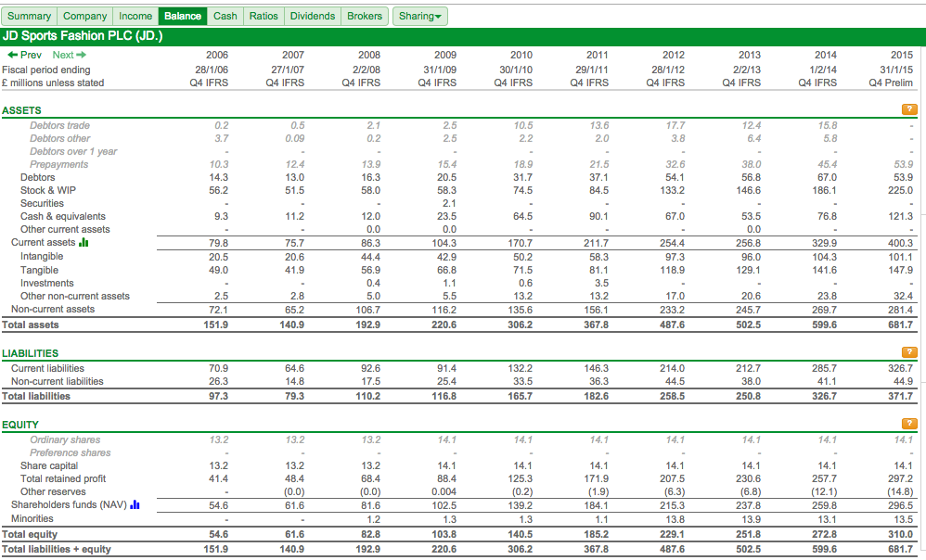
Task: Select the Other reserves row label
Action: pos(53,492)
